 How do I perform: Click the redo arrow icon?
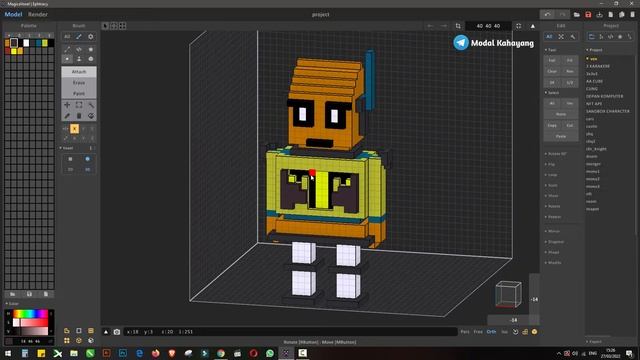(562, 14)
